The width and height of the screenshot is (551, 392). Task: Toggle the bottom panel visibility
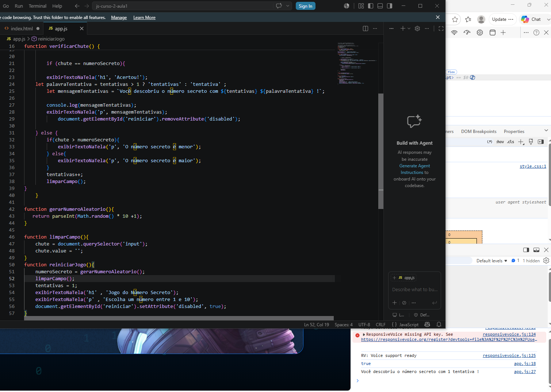click(x=380, y=6)
